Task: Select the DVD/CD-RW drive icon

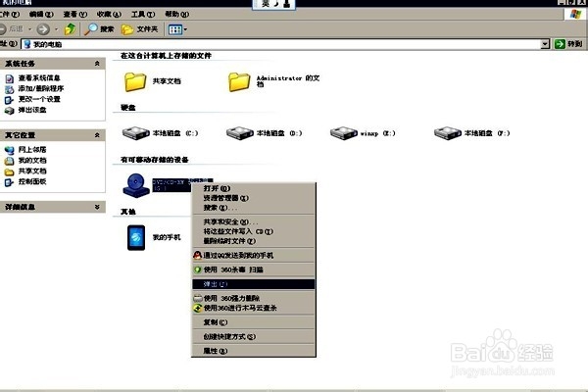Action: coord(136,185)
